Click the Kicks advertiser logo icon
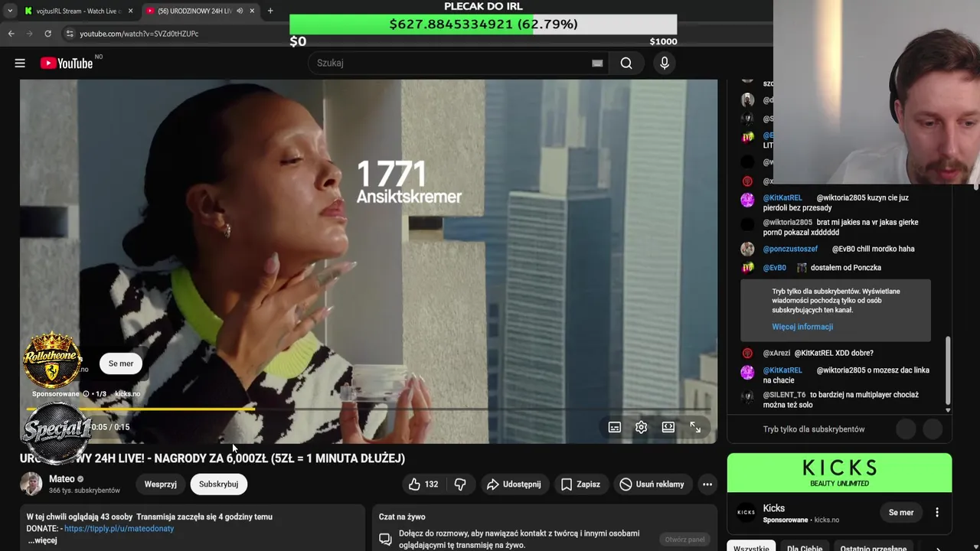Screen dimensions: 980x551 (746, 513)
